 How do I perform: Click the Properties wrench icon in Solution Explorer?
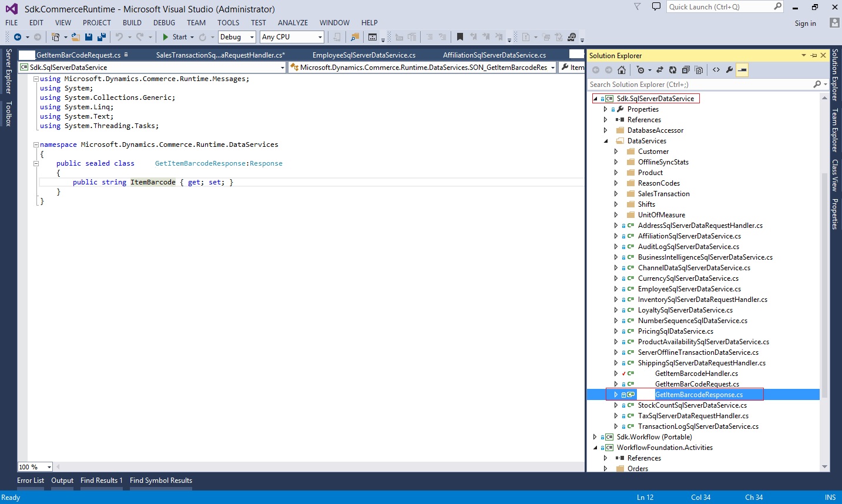pos(729,70)
